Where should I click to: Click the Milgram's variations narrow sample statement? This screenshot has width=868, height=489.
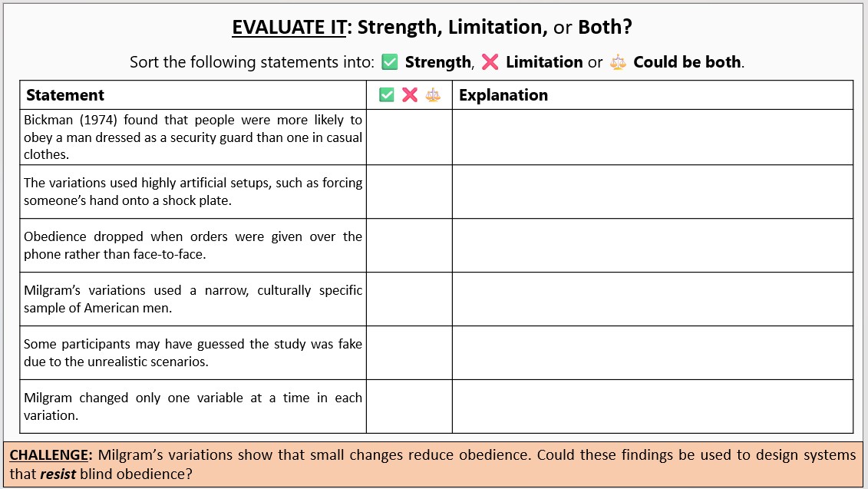(x=193, y=299)
